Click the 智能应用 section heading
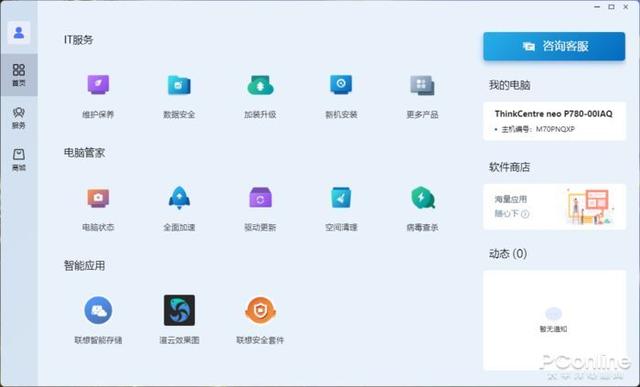 (x=84, y=266)
